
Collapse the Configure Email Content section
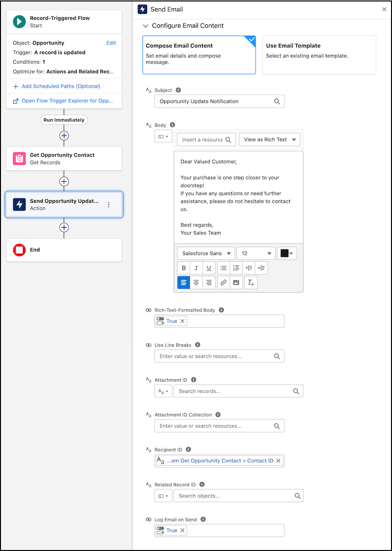[145, 26]
